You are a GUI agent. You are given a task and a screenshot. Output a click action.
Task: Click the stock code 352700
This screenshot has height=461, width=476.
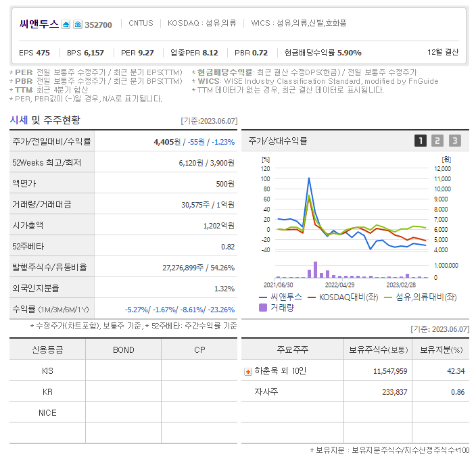(98, 25)
